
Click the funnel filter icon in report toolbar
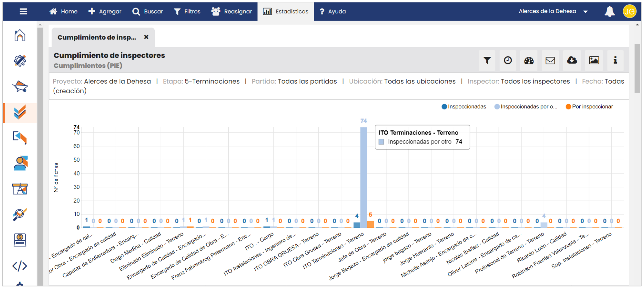pyautogui.click(x=487, y=61)
